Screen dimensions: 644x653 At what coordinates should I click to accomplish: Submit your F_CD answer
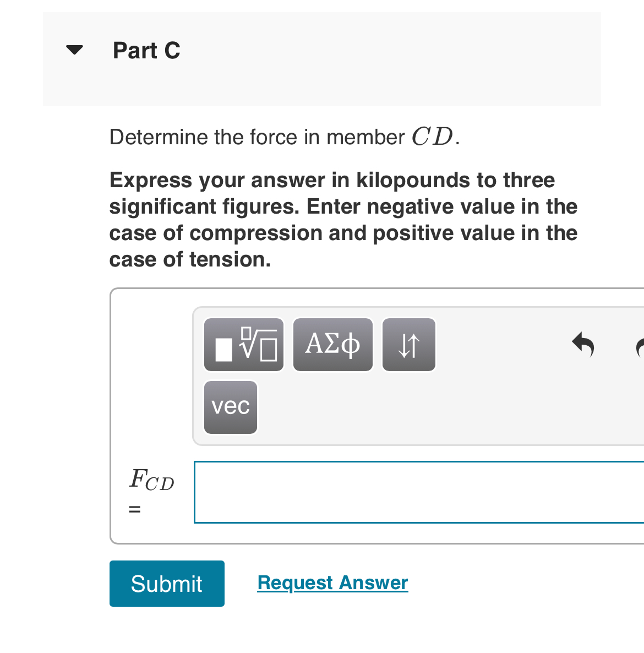tap(167, 584)
